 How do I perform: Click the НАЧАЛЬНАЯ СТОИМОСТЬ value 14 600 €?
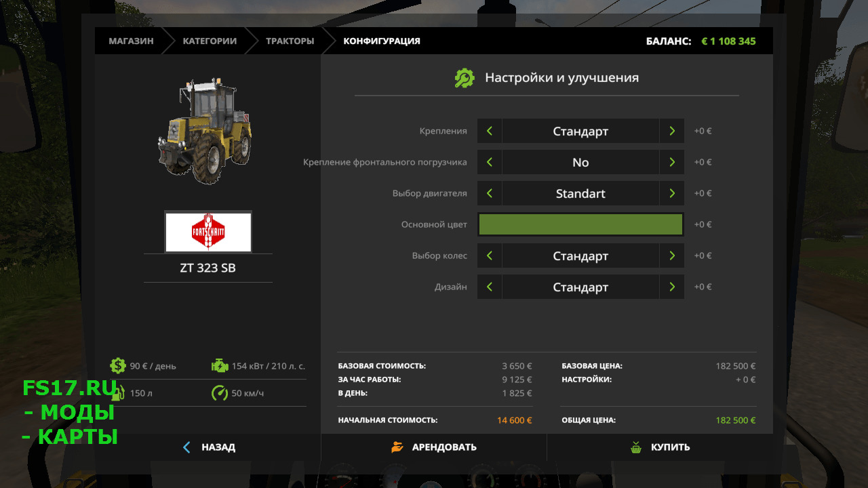[515, 420]
